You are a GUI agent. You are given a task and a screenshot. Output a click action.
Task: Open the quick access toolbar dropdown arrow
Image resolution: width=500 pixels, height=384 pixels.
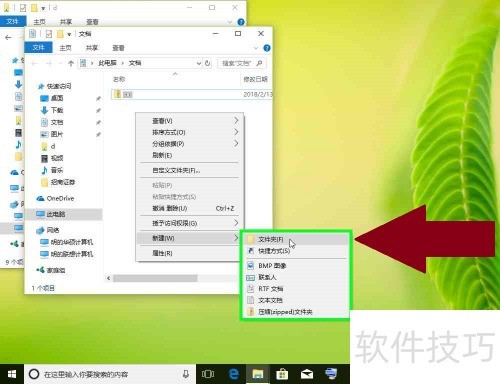click(x=69, y=34)
